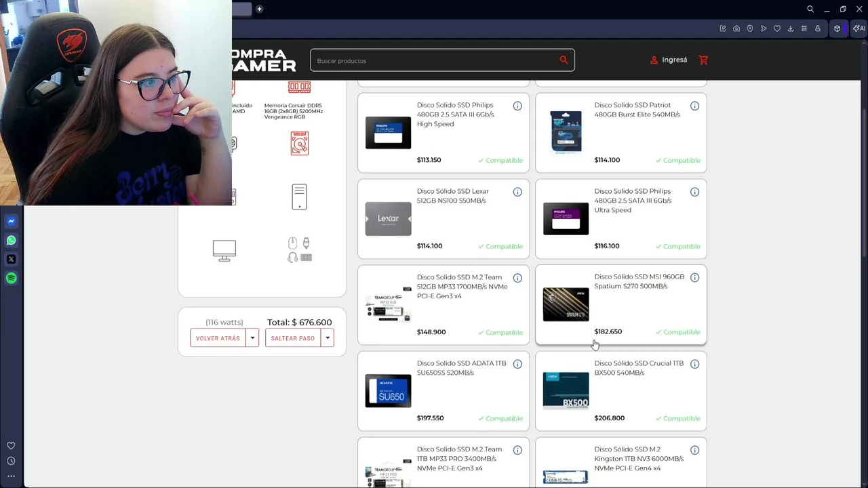Open browser profile account icon

point(818,28)
